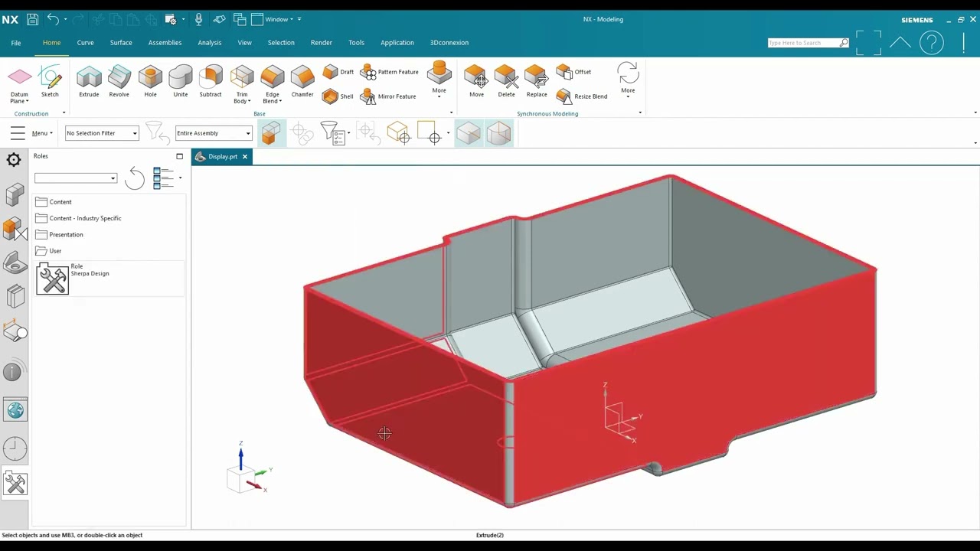Open the Presentation folder

pos(59,234)
